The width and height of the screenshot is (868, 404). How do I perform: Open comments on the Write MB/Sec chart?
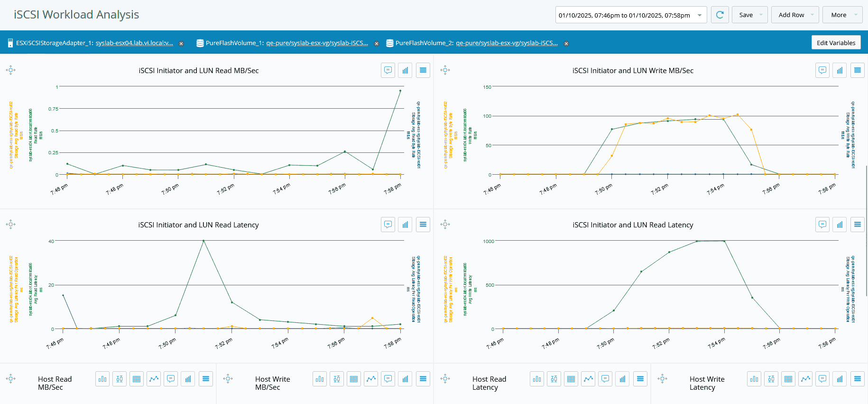coord(822,70)
